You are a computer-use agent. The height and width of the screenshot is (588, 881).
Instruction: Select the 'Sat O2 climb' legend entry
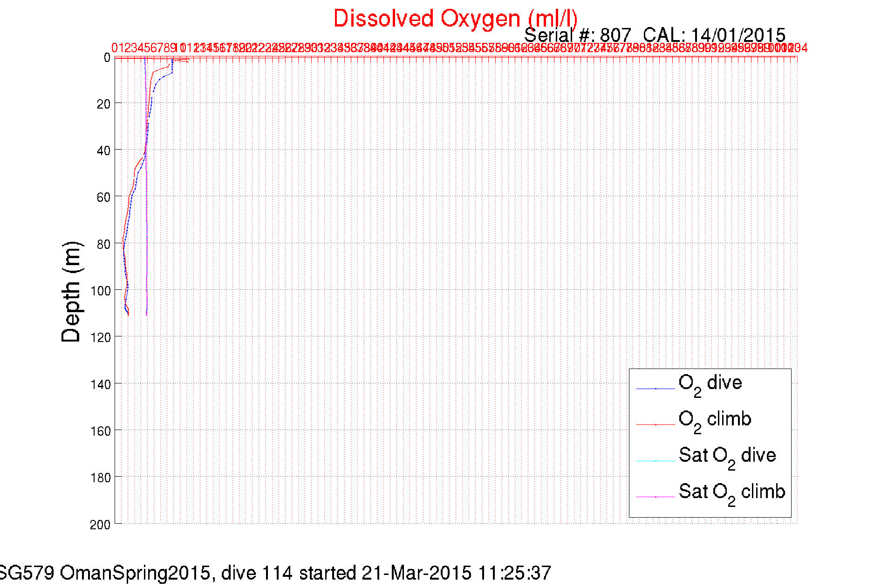732,494
